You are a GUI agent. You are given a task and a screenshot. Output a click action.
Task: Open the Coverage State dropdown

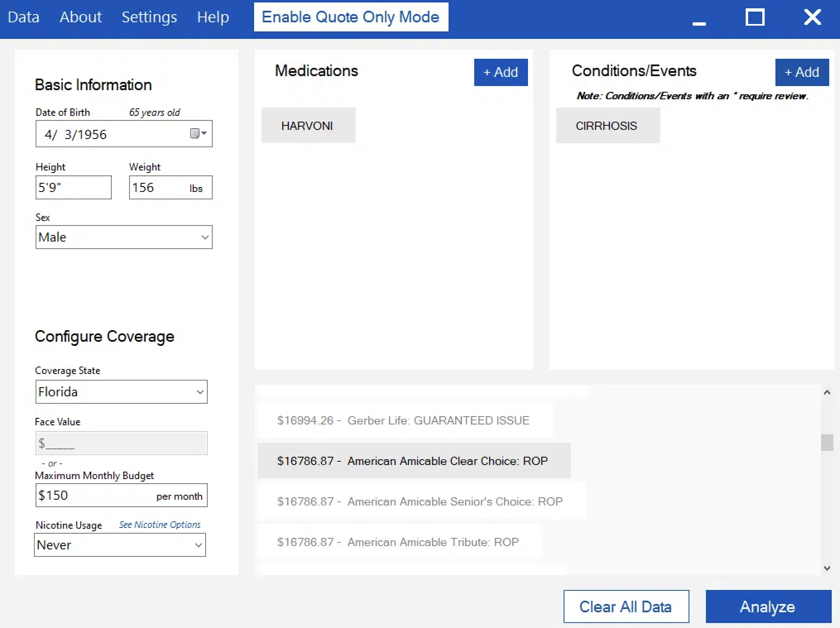[x=200, y=392]
